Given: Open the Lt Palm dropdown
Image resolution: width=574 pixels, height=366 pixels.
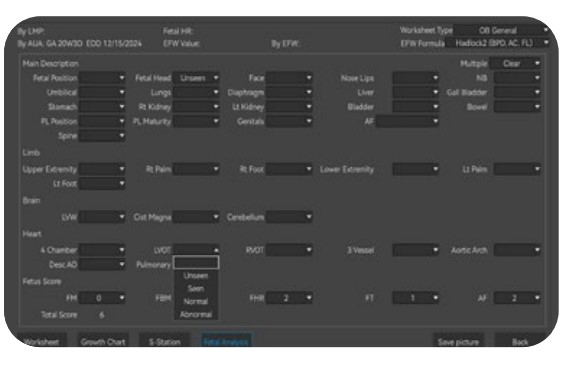Looking at the screenshot, I should tap(517, 169).
